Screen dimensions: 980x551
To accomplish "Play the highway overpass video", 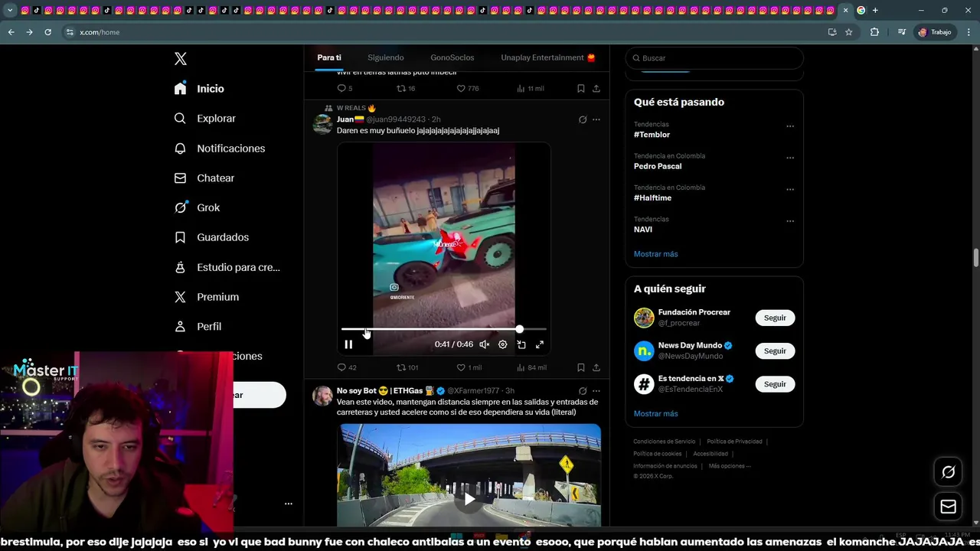I will pos(469,499).
